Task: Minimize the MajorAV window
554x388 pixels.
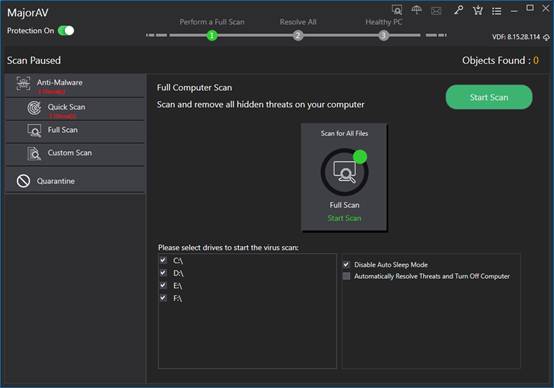Action: [x=514, y=12]
